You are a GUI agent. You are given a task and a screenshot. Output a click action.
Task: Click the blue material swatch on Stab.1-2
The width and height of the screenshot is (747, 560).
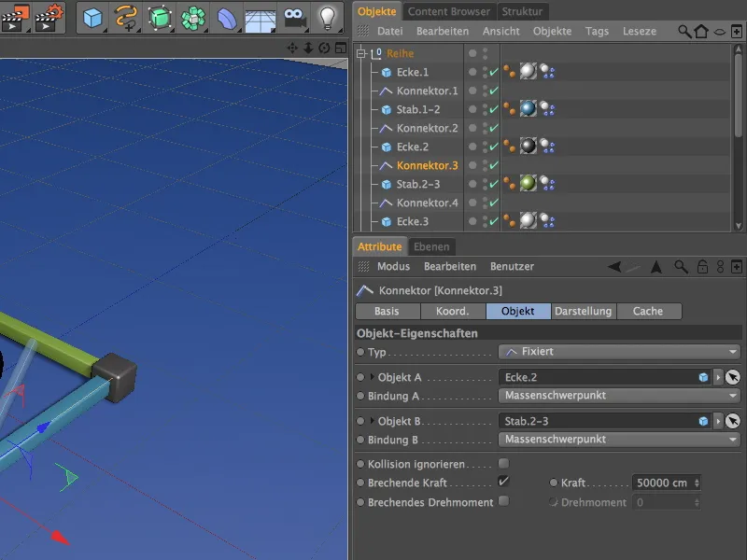click(528, 108)
